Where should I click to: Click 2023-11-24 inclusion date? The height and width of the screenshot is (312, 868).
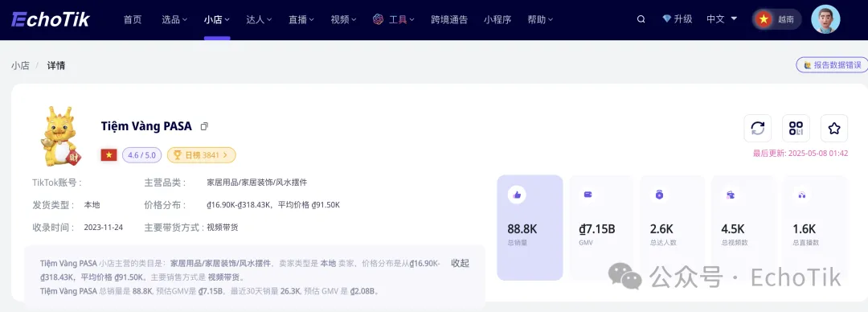(104, 228)
